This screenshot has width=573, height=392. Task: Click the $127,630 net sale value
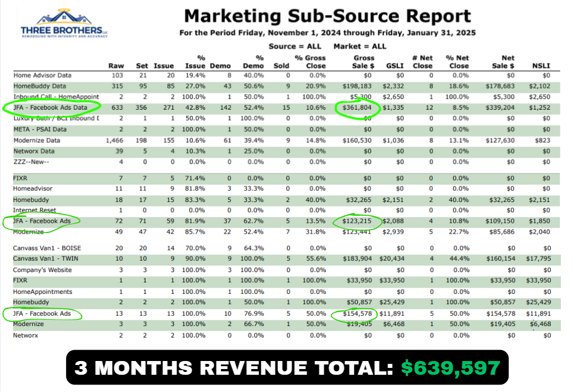(x=500, y=140)
